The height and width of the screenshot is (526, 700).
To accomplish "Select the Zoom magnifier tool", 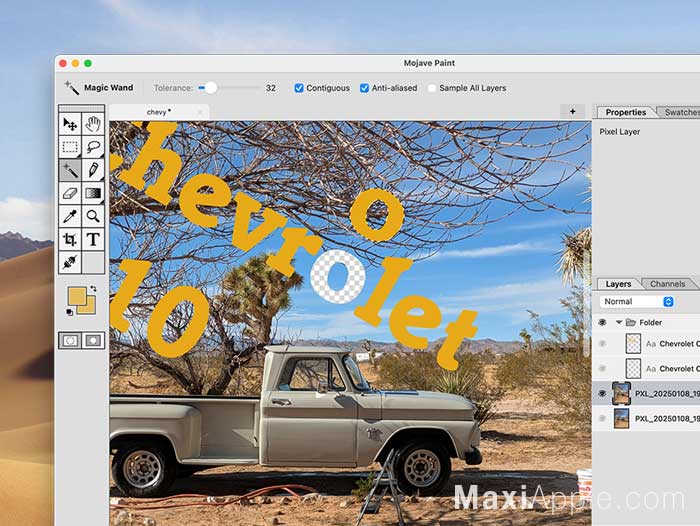I will click(x=93, y=217).
